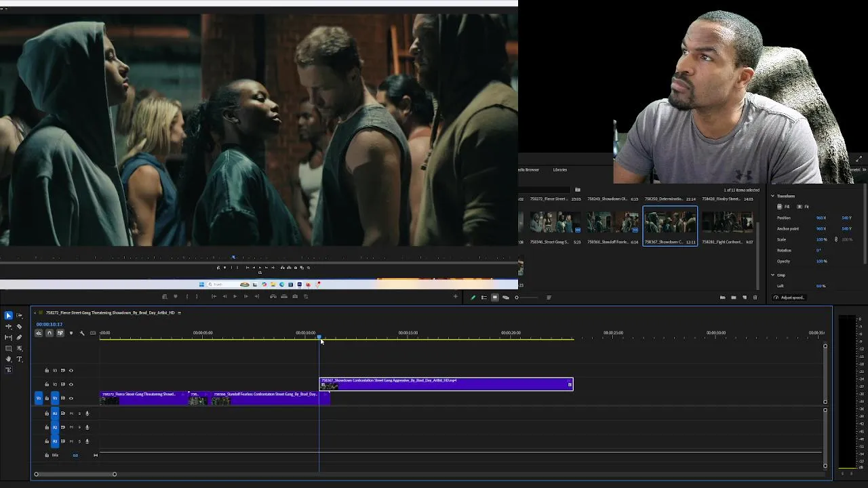Edit Position Y value 540

coord(846,218)
